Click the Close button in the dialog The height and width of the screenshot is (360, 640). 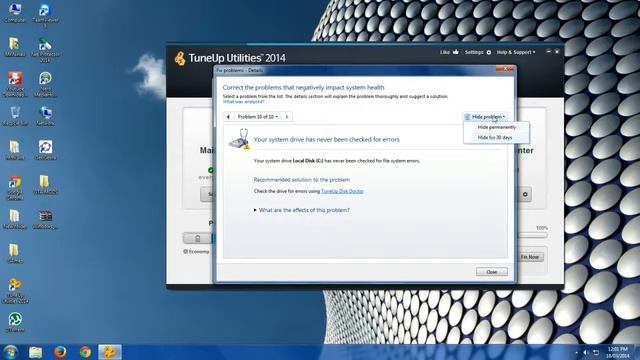(492, 272)
